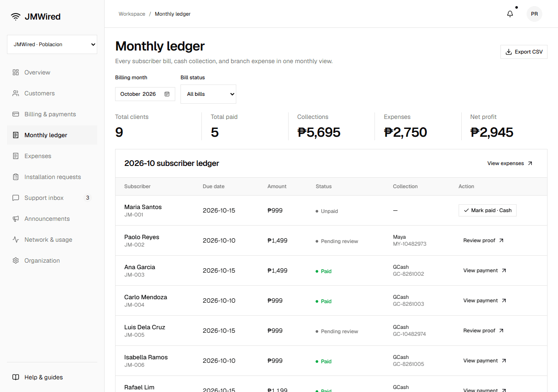Click arrow icon on Paolo Reyes Review proof
Image resolution: width=558 pixels, height=392 pixels.
501,240
